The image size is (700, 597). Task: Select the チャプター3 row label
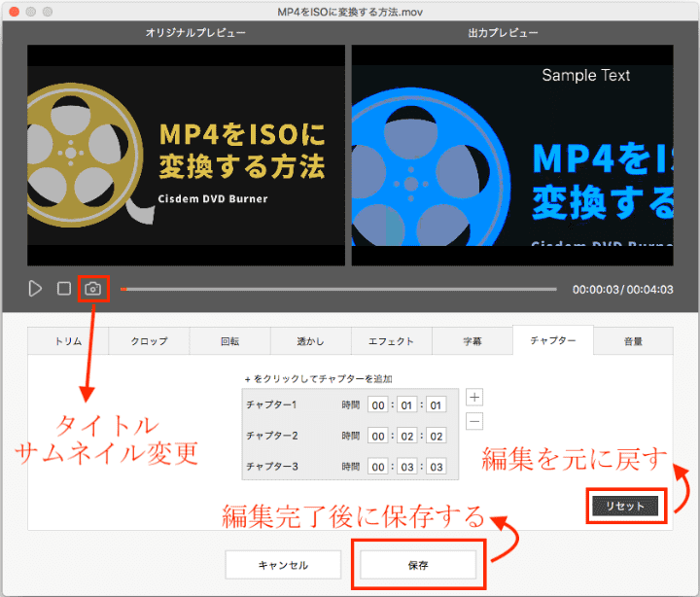(x=272, y=466)
